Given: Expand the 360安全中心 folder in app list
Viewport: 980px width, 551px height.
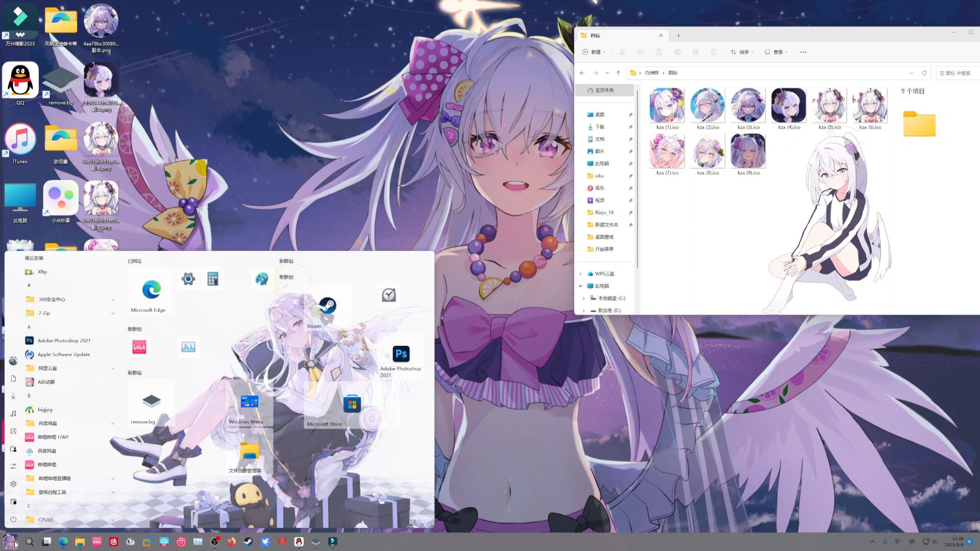Looking at the screenshot, I should tap(113, 299).
